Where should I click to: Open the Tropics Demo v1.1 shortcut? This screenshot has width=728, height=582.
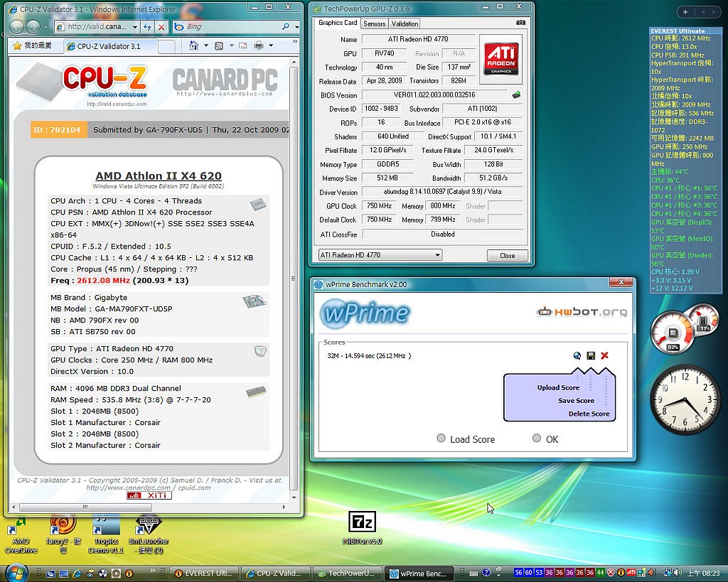(x=106, y=536)
